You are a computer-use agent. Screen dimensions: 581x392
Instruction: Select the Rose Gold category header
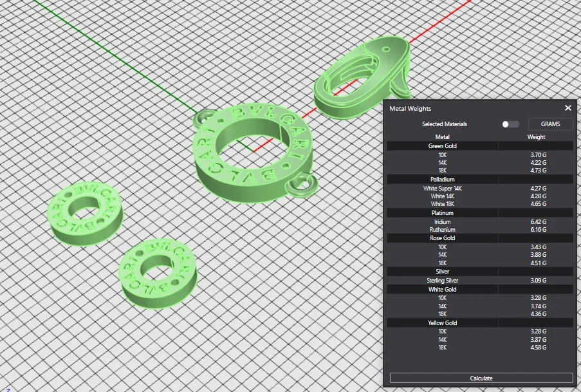coord(442,238)
